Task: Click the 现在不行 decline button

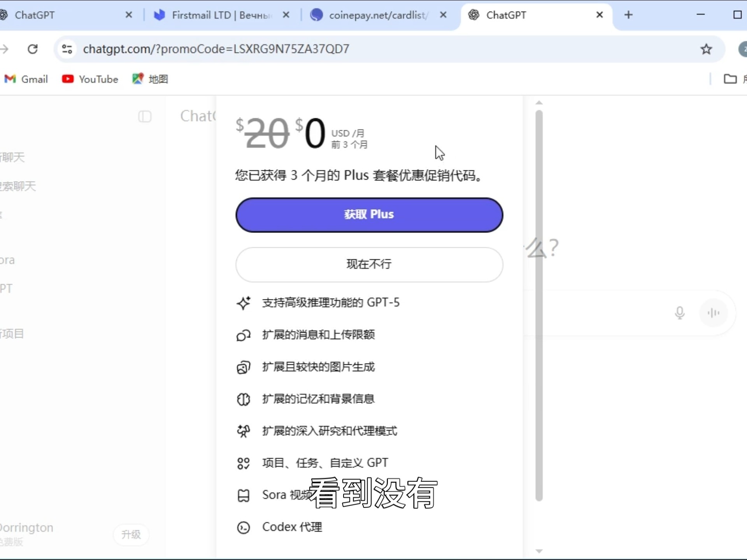Action: [369, 264]
